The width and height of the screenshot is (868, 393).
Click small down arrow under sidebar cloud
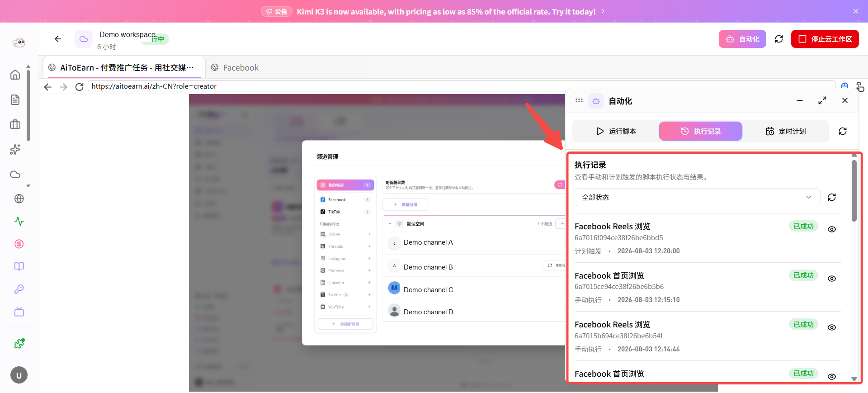(28, 186)
